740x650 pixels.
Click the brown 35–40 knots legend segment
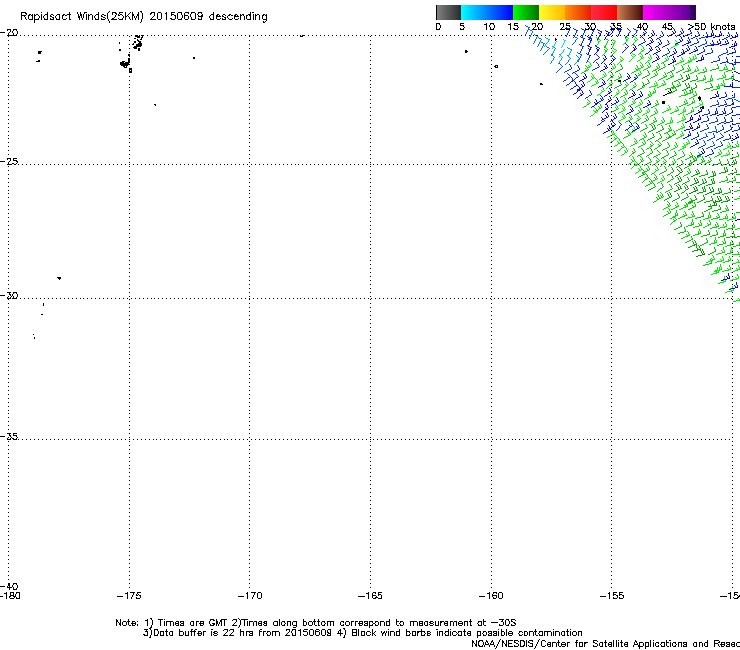[x=630, y=12]
